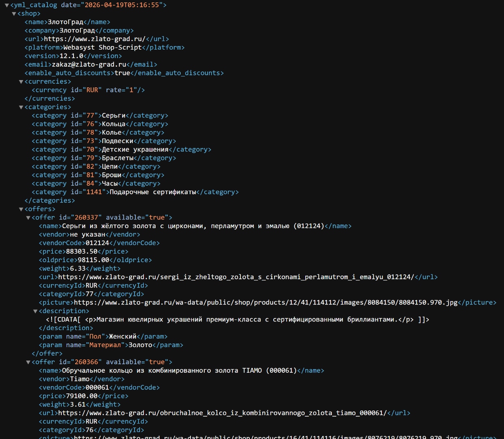504x439 pixels.
Task: Click weight 3.61 value
Action: click(78, 405)
